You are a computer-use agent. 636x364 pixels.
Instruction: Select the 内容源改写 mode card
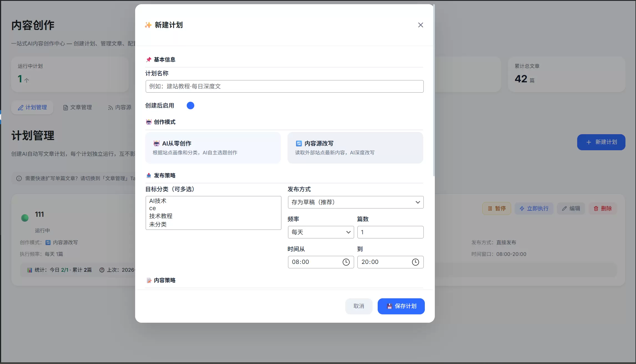point(355,147)
